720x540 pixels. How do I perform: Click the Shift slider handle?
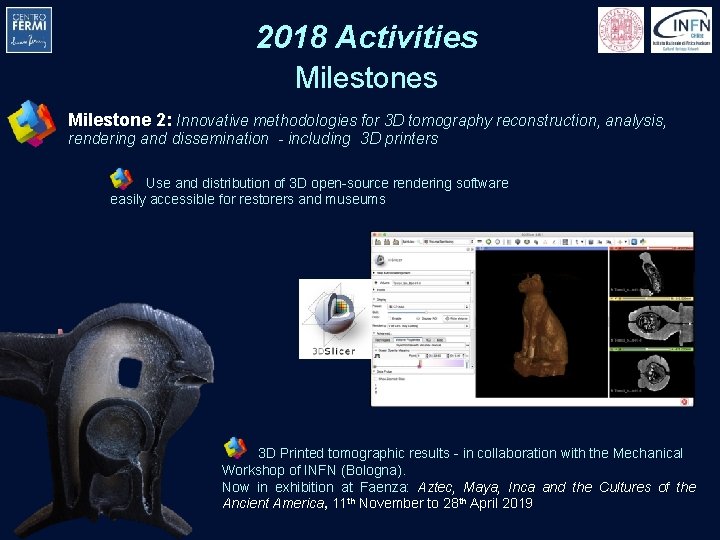point(426,312)
